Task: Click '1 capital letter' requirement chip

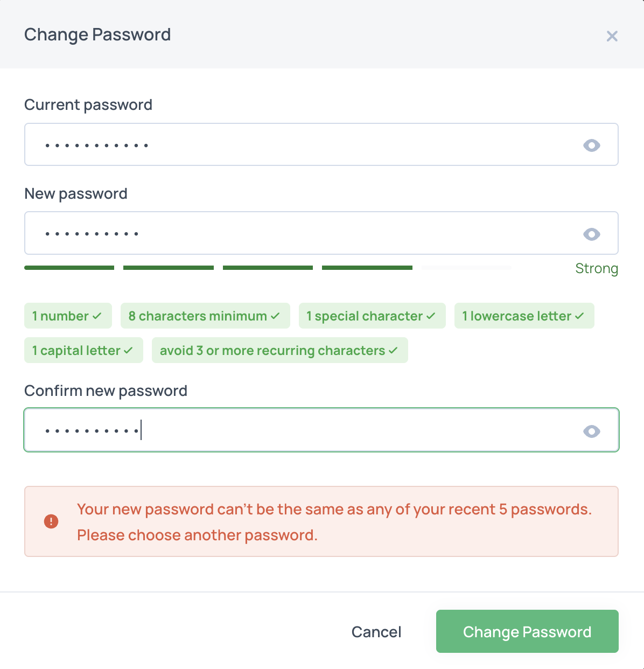Action: click(x=83, y=351)
